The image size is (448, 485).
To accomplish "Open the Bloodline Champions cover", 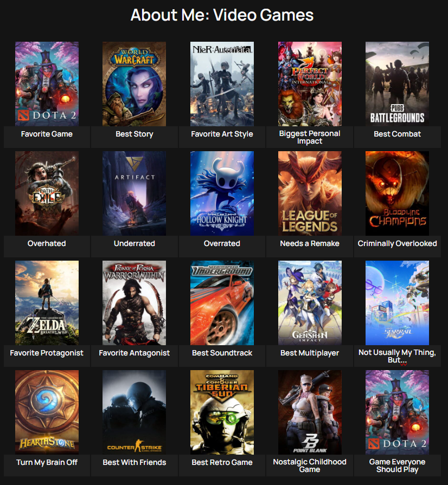I will 397,193.
